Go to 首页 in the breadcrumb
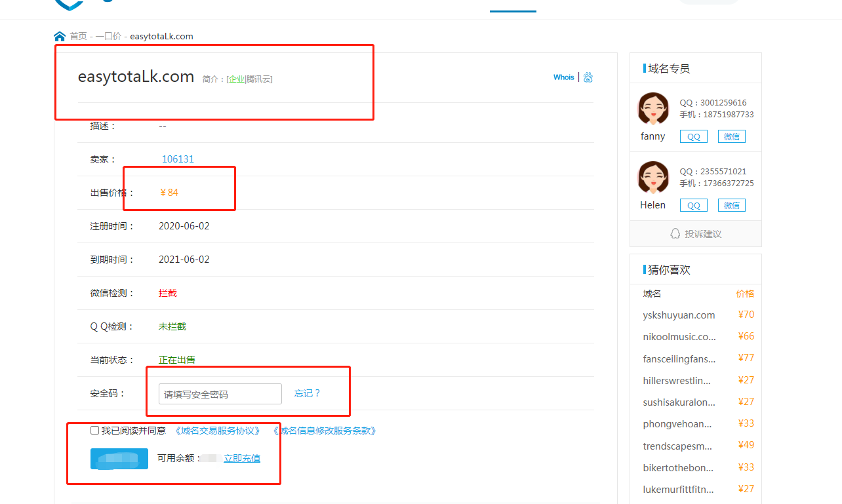842x504 pixels. [78, 36]
